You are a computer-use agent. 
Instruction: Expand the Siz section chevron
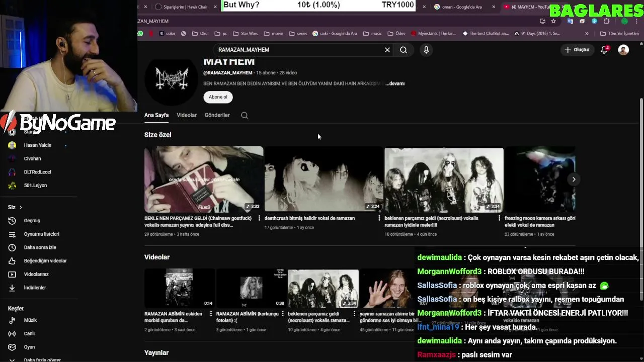coord(21,207)
